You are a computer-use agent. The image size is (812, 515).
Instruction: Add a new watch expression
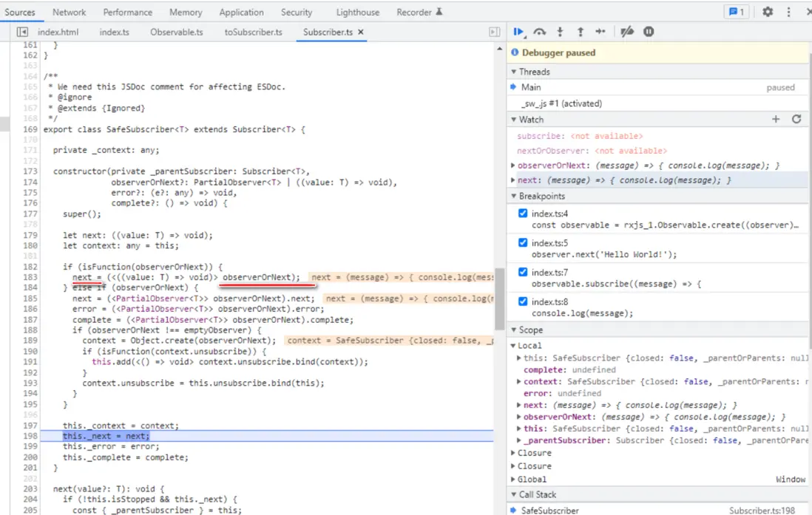coord(776,119)
